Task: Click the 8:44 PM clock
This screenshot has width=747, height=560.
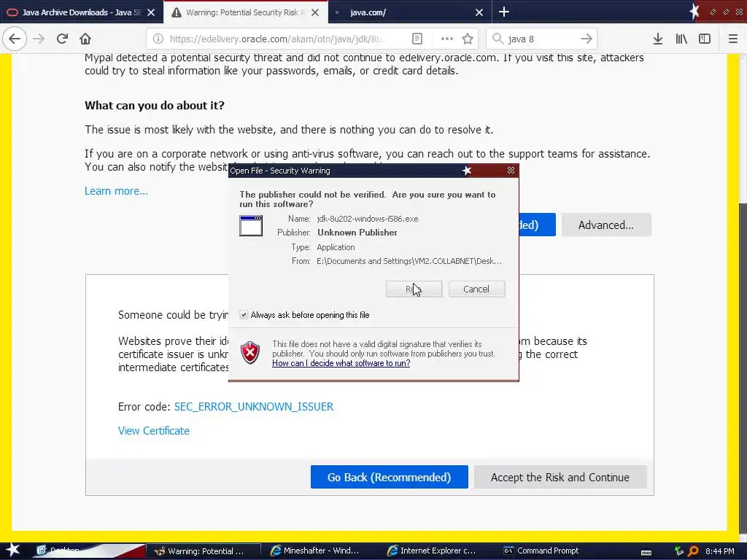Action: (x=719, y=551)
